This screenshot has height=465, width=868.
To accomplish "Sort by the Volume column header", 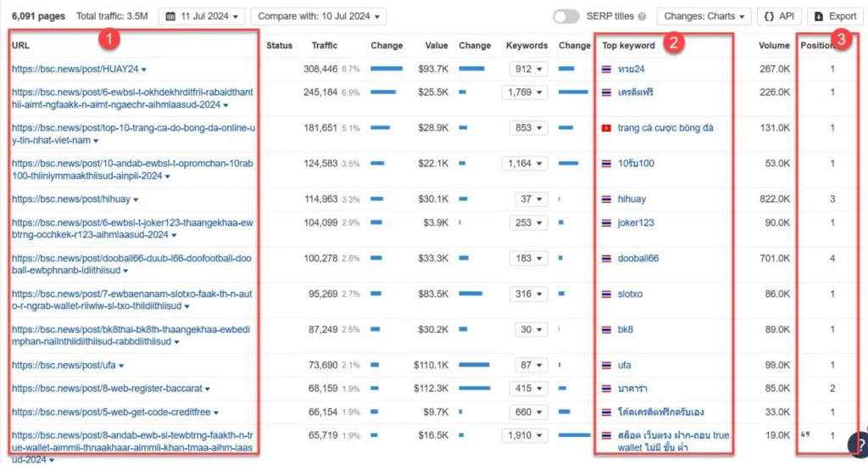I will (x=774, y=45).
